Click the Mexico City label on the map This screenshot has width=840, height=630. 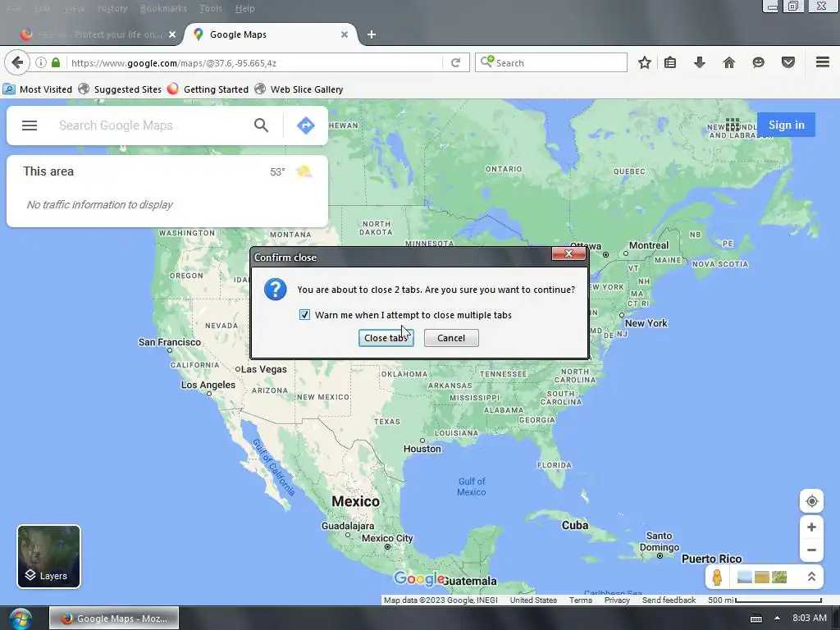point(387,538)
